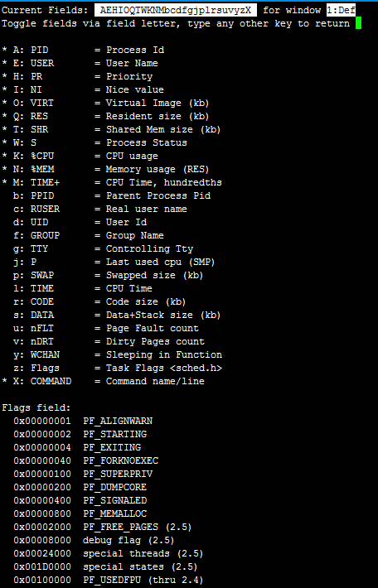Select the PF_ALIGNWARN flag text
This screenshot has height=588, width=378.
click(x=118, y=422)
